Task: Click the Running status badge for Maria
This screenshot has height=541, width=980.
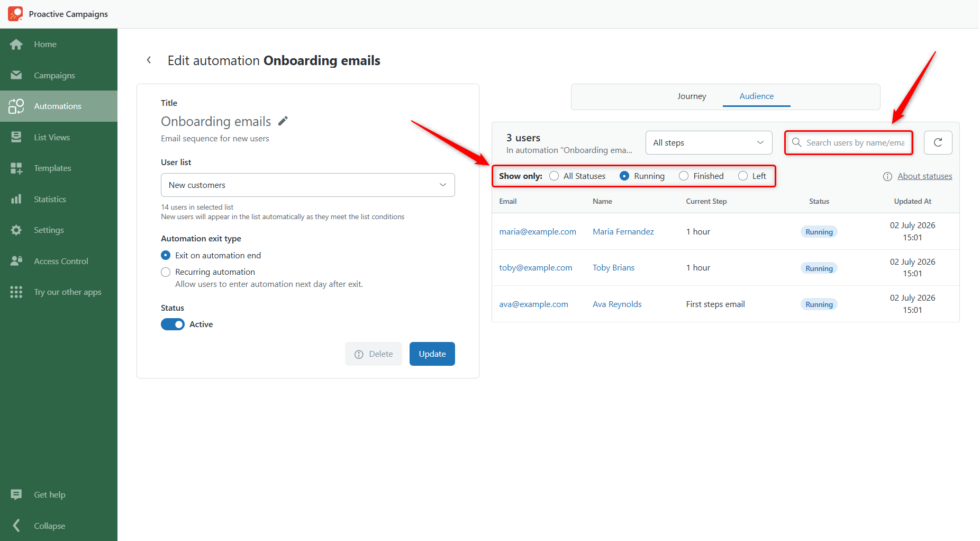Action: pyautogui.click(x=819, y=232)
